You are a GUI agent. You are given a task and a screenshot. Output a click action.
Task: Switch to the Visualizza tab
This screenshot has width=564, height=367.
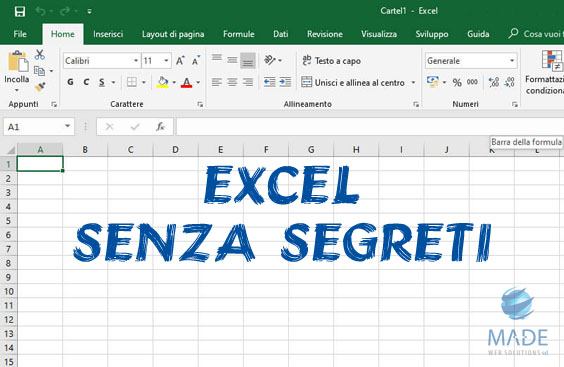click(379, 34)
